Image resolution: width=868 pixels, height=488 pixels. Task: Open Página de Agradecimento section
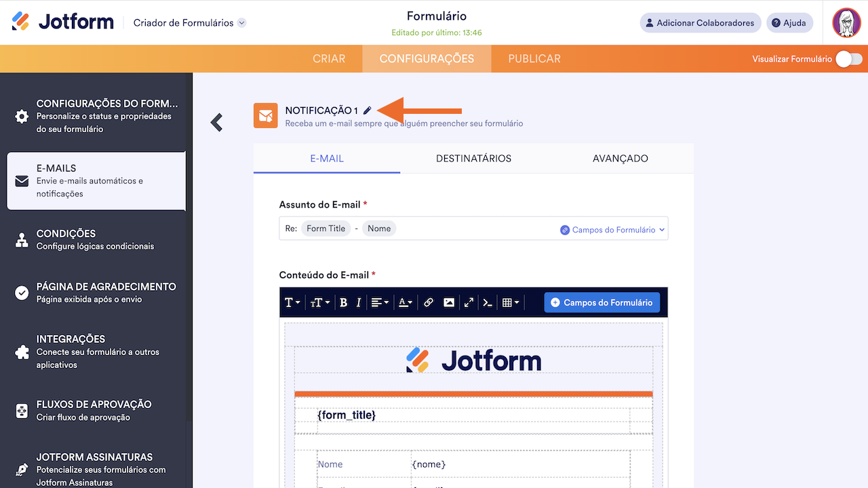[96, 292]
